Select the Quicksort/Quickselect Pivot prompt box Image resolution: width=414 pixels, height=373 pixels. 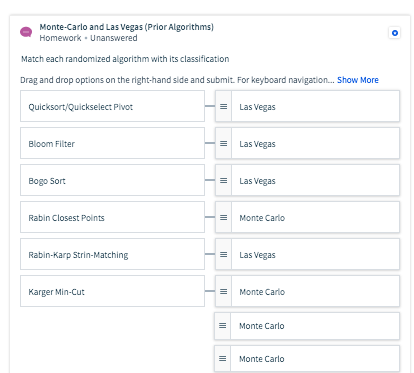[x=112, y=106]
